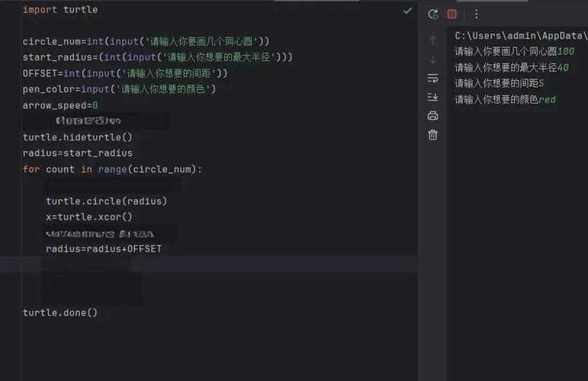Click console line with input red
588x381 pixels.
click(505, 100)
